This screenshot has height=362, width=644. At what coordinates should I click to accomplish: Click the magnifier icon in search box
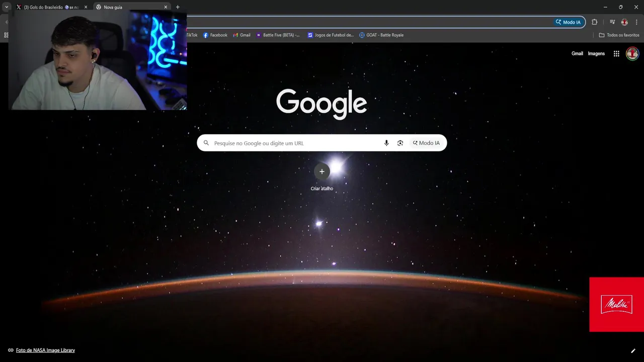click(x=206, y=143)
